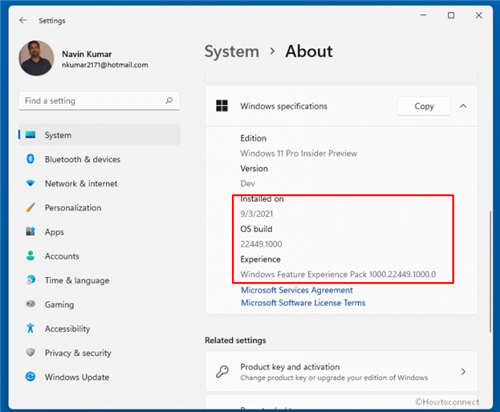Open Personalization settings

[73, 208]
